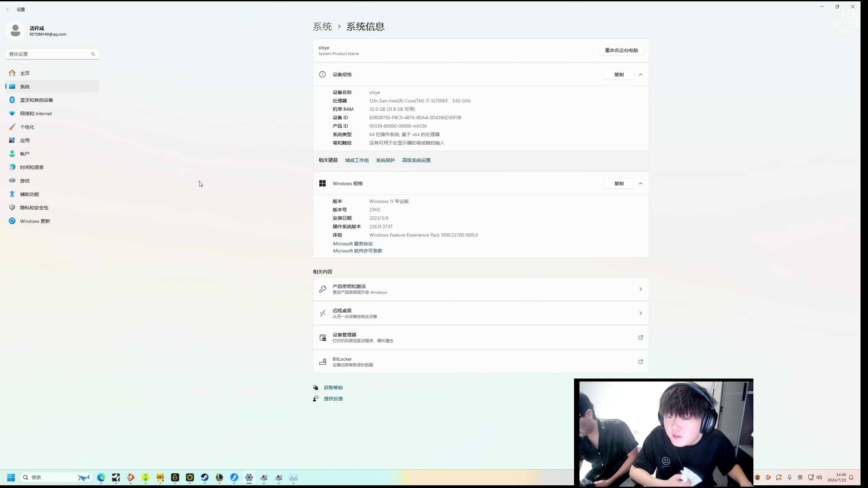
Task: Click the 远程桌面 icon
Action: (x=323, y=313)
